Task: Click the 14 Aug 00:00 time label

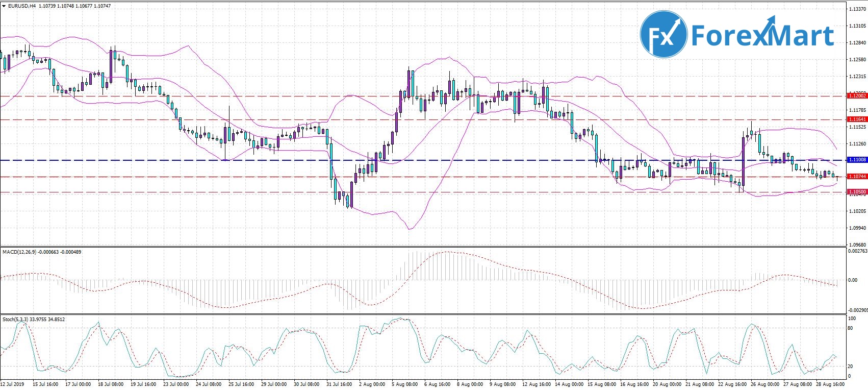Action: tap(569, 384)
